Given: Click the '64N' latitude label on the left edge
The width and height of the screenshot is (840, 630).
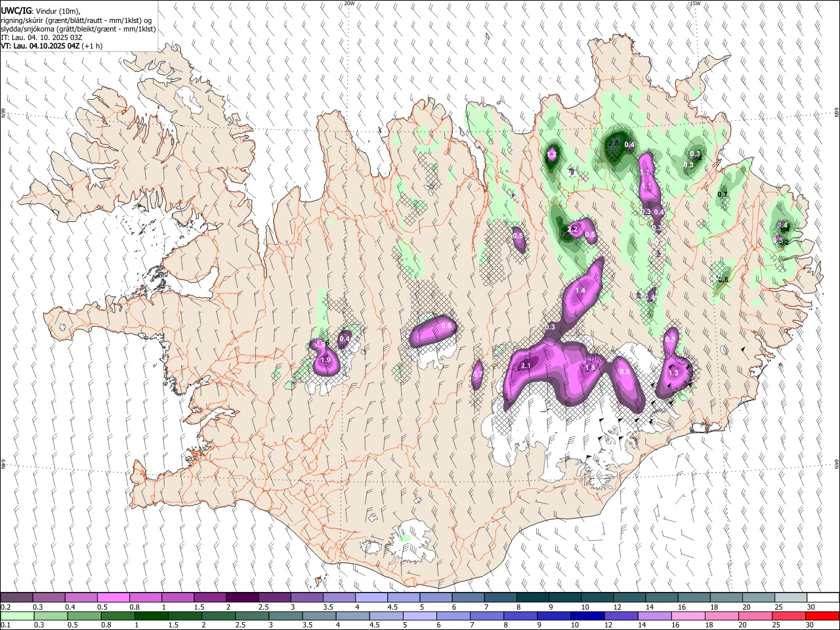Looking at the screenshot, I should click(3, 463).
